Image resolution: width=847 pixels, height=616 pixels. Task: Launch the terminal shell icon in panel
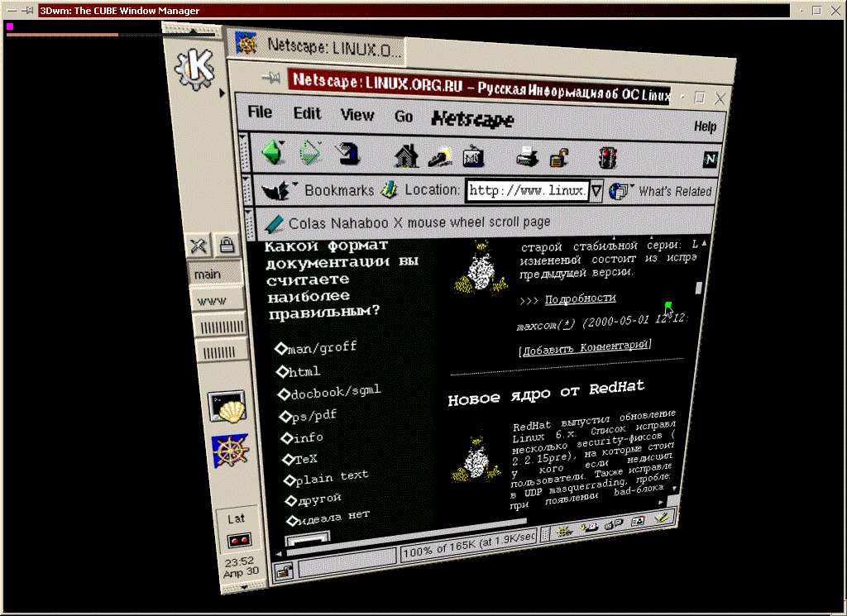pos(227,406)
